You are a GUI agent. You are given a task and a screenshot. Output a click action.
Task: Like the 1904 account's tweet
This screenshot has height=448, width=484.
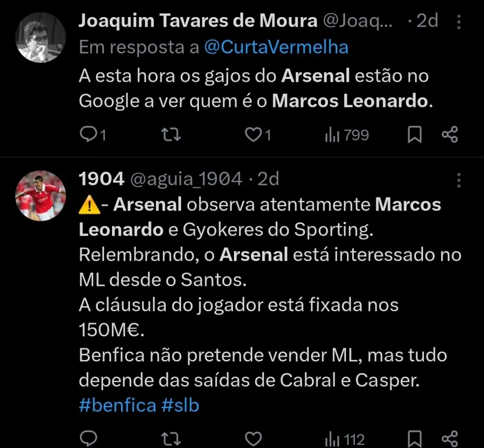(254, 438)
